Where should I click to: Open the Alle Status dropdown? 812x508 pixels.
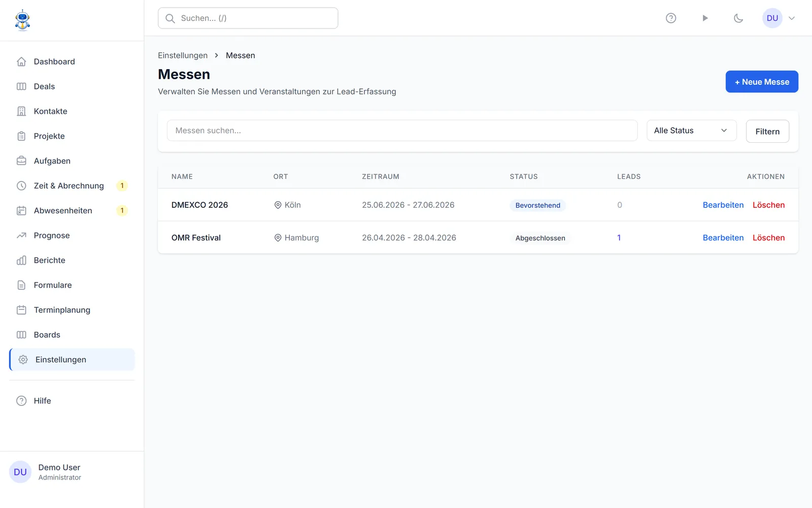click(x=691, y=131)
